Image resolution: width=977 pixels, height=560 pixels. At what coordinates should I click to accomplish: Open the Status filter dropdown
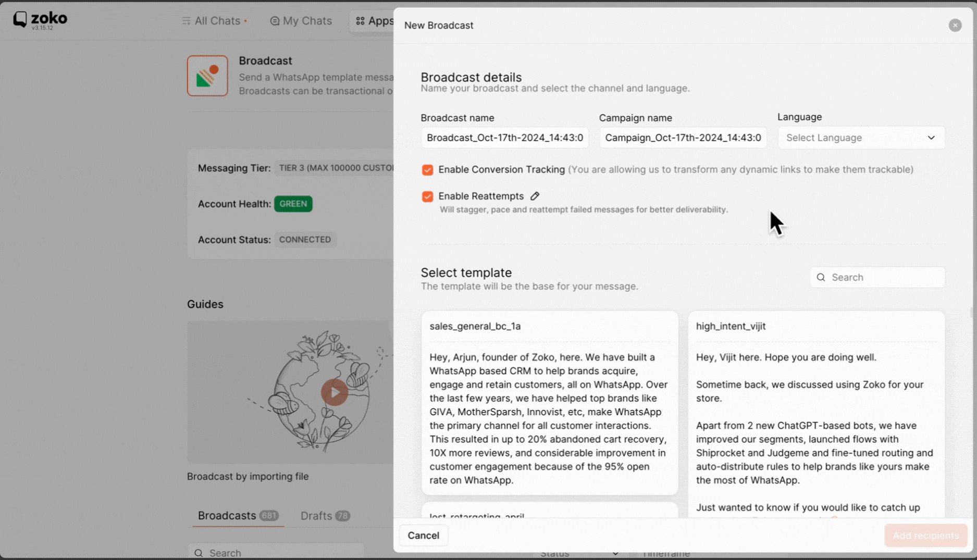pyautogui.click(x=578, y=553)
